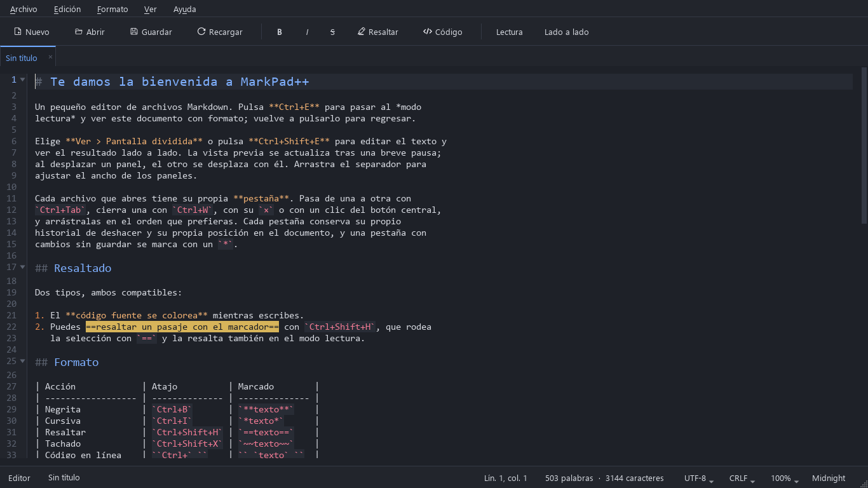Click the Sin título name in status bar
Screen dimensions: 868x488
tap(64, 478)
